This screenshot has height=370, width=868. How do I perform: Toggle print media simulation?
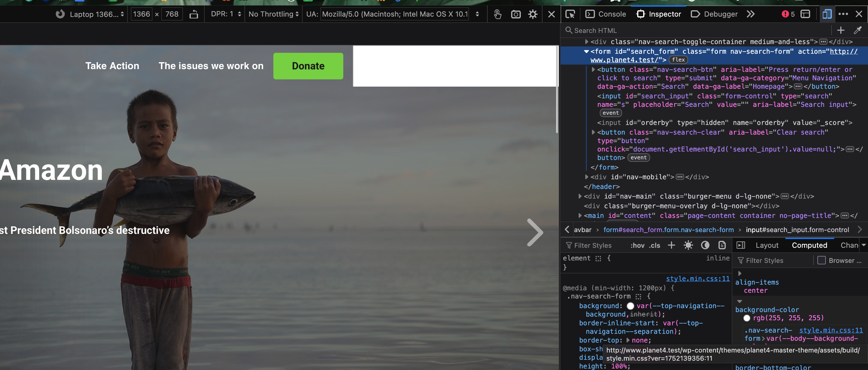click(x=722, y=245)
